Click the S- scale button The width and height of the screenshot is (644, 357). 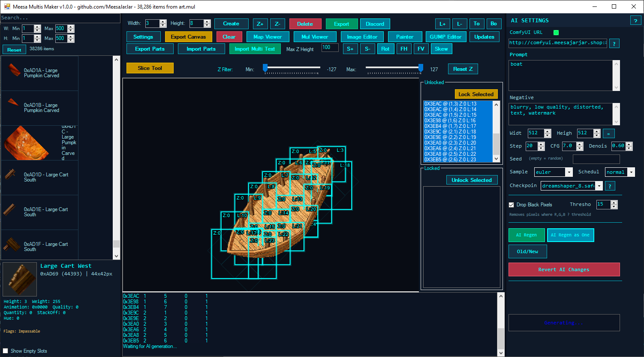(368, 48)
